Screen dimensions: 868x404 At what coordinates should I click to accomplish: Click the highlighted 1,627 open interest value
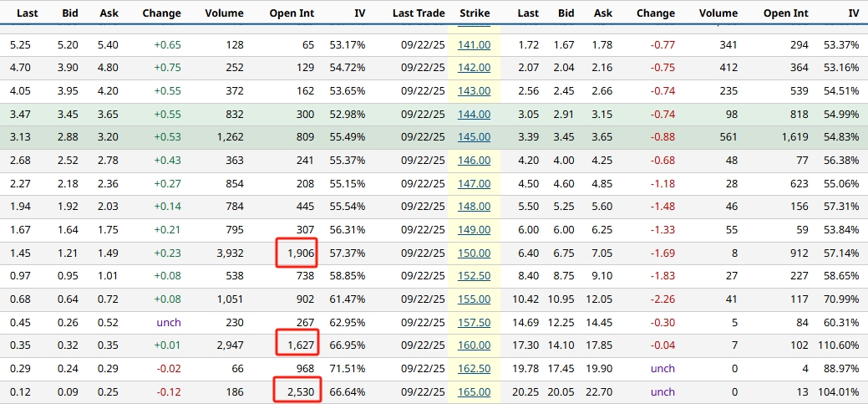(298, 345)
